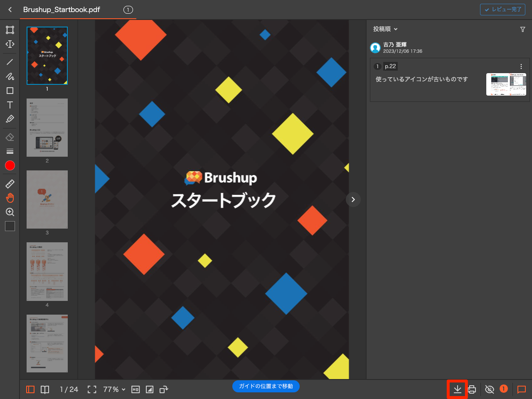The image size is (532, 399).
Task: Select the freehand pen tool
Action: click(10, 76)
